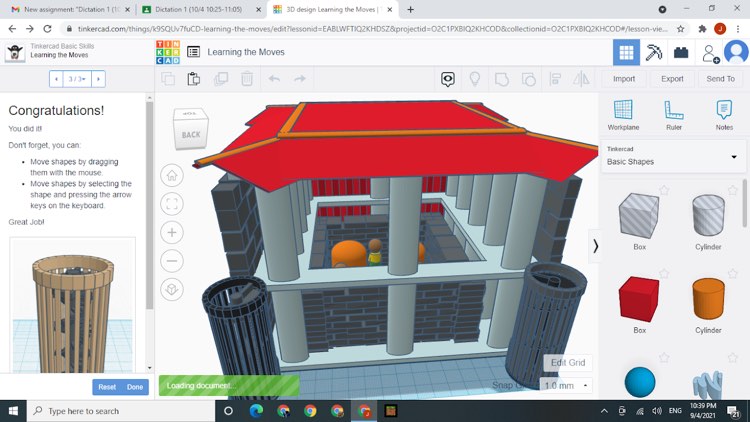Favorite the hole Cylinder with its star
750x422 pixels.
click(732, 190)
